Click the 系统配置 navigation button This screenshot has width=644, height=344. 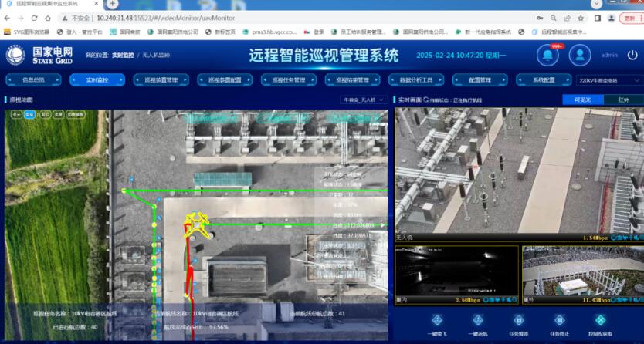coord(544,79)
